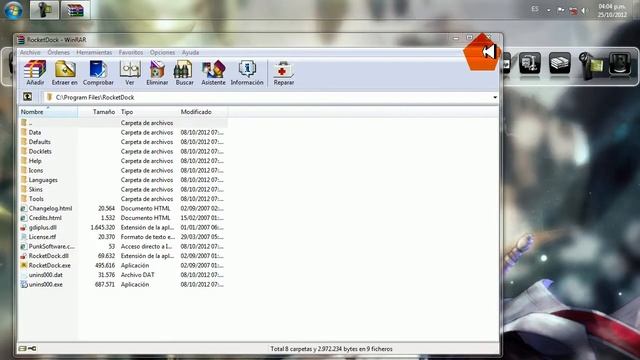The width and height of the screenshot is (640, 360).
Task: Click size value 1.645.320
Action: pos(103,227)
